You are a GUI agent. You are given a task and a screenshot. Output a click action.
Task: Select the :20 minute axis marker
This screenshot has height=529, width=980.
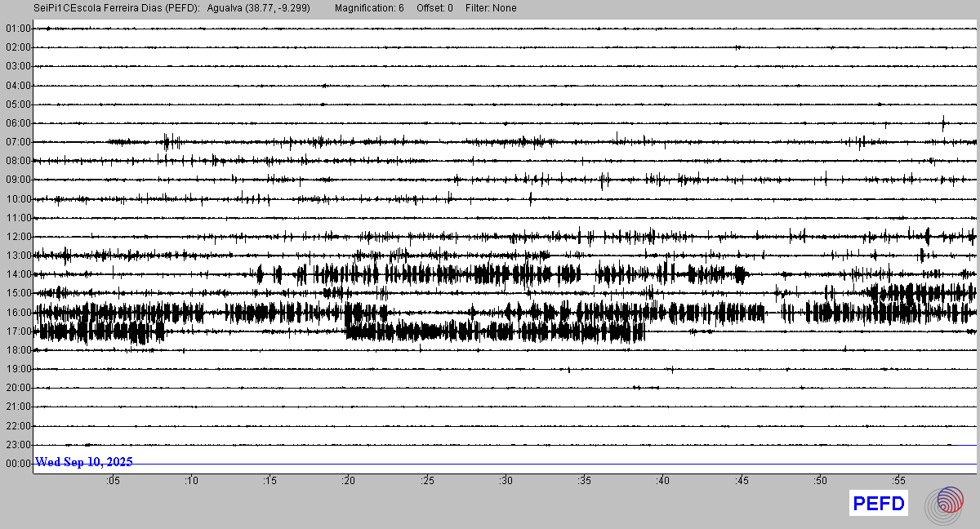click(x=349, y=482)
